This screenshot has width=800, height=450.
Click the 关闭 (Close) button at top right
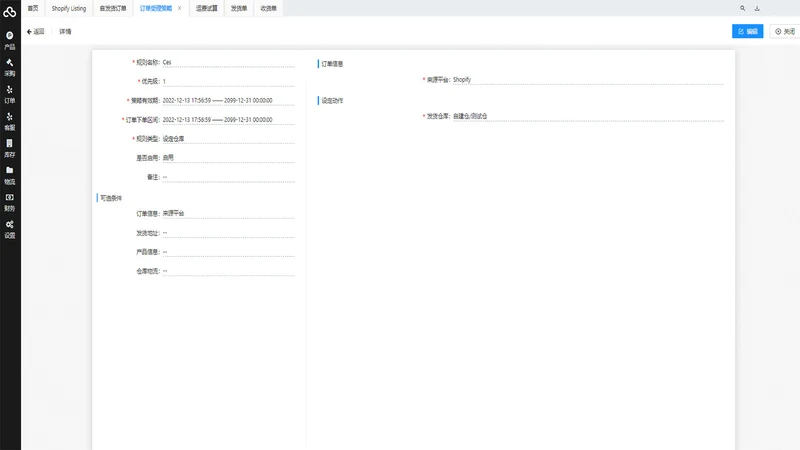pos(785,31)
